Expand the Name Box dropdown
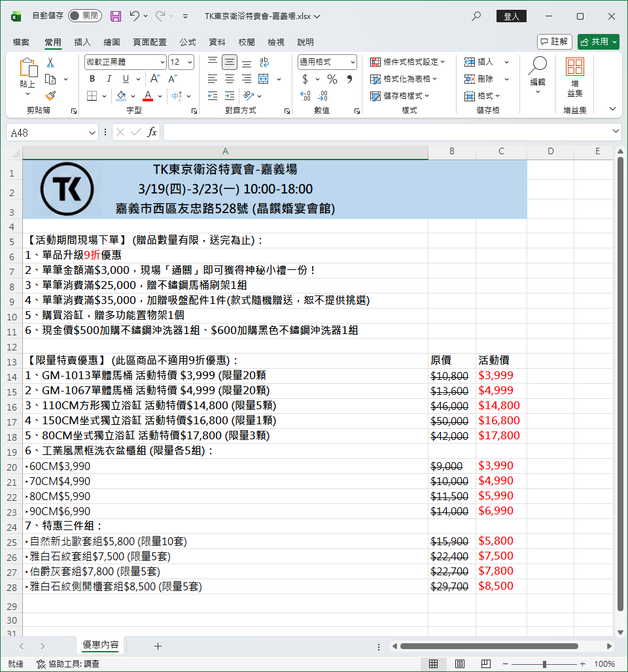The width and height of the screenshot is (628, 672). click(x=92, y=133)
